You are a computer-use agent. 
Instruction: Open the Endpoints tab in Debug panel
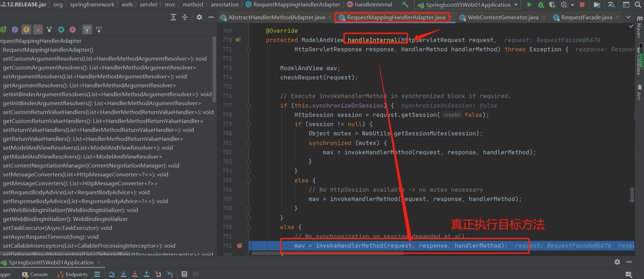click(73, 274)
